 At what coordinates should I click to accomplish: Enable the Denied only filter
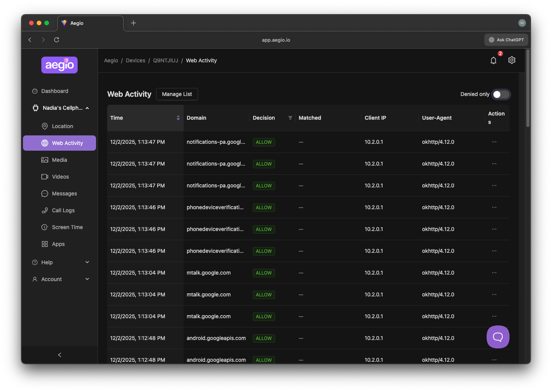(501, 94)
